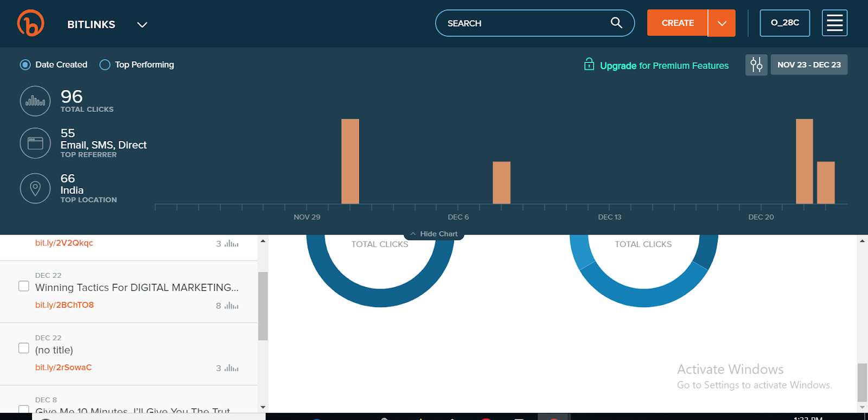The width and height of the screenshot is (868, 420).
Task: Click the Email, SMS, Direct referrer text
Action: pyautogui.click(x=104, y=145)
